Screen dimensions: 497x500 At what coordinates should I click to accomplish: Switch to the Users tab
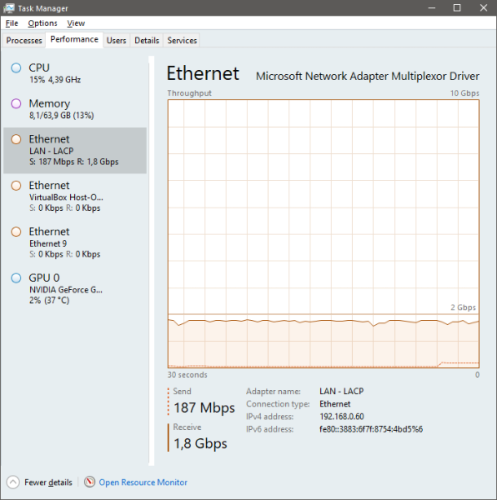[116, 40]
